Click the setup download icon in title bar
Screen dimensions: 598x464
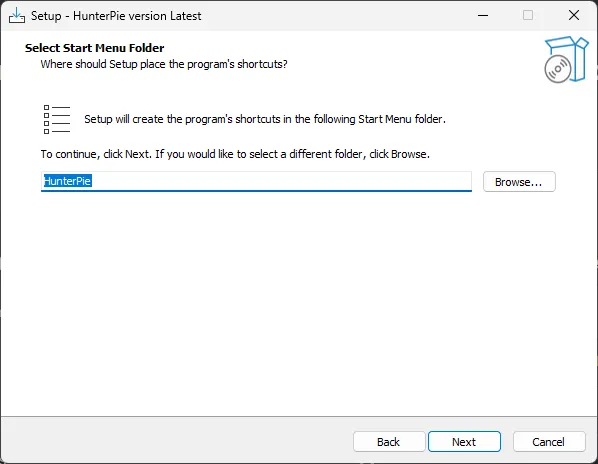(x=17, y=16)
